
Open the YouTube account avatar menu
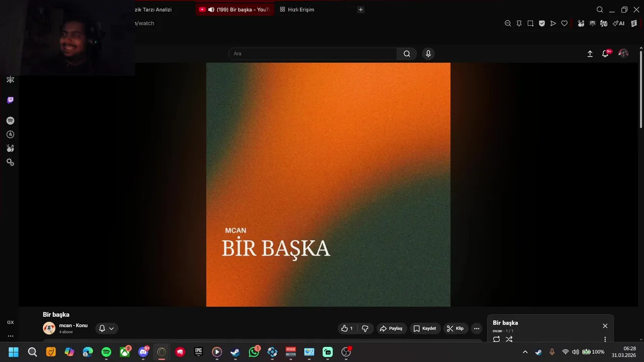623,53
